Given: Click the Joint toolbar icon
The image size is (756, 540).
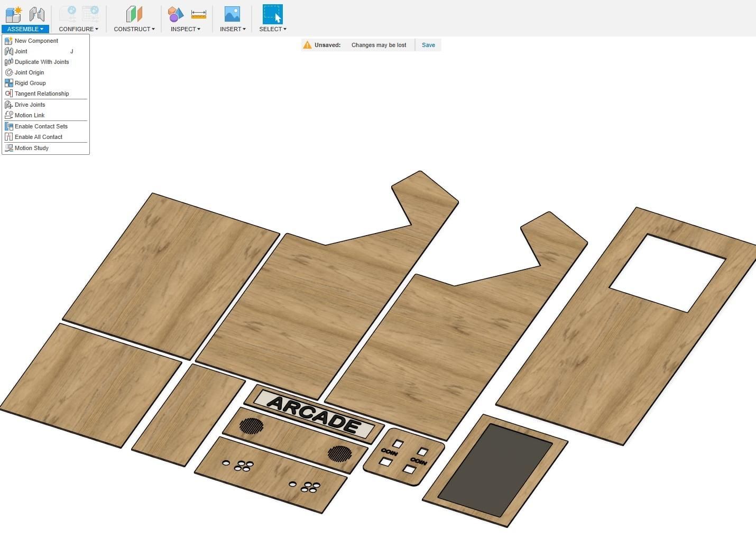Looking at the screenshot, I should pyautogui.click(x=37, y=14).
